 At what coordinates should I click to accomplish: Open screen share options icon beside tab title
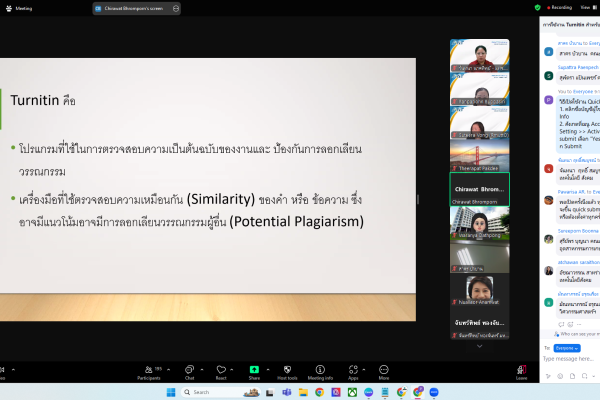pyautogui.click(x=176, y=8)
